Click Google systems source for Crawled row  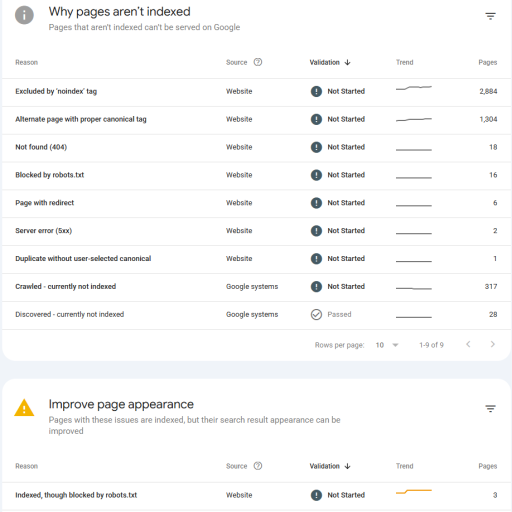click(x=252, y=287)
